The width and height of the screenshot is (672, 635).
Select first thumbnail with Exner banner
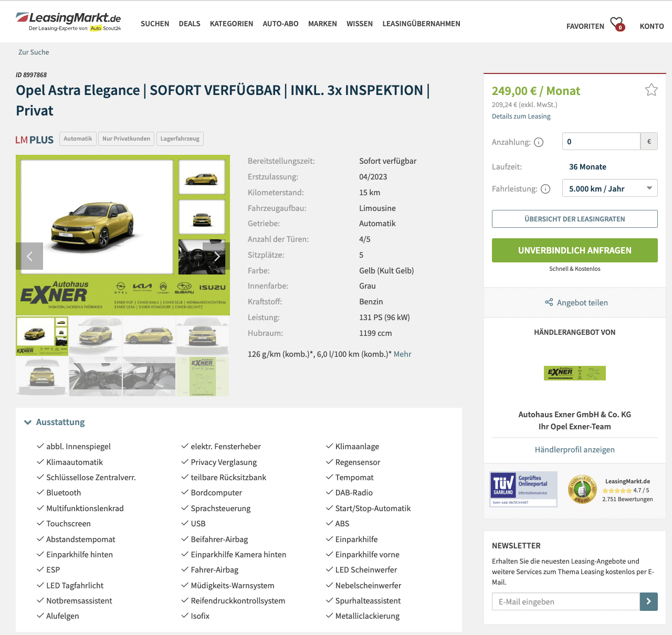tap(42, 336)
